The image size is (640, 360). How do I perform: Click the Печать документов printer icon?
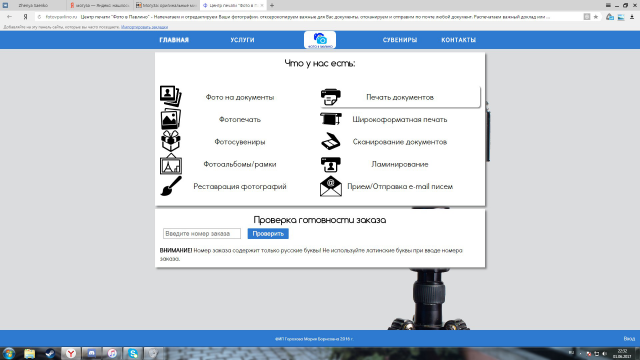(331, 97)
